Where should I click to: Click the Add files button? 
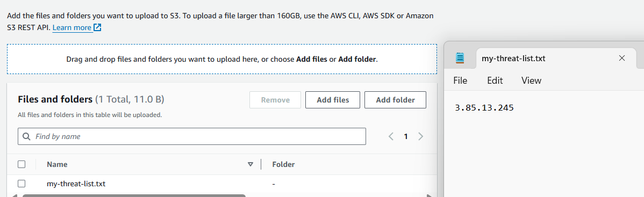[x=333, y=100]
